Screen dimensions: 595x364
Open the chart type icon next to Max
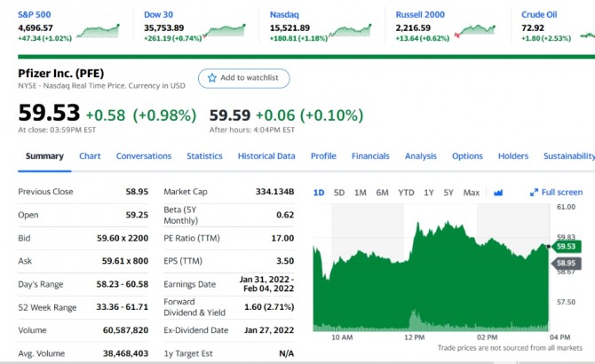click(497, 192)
